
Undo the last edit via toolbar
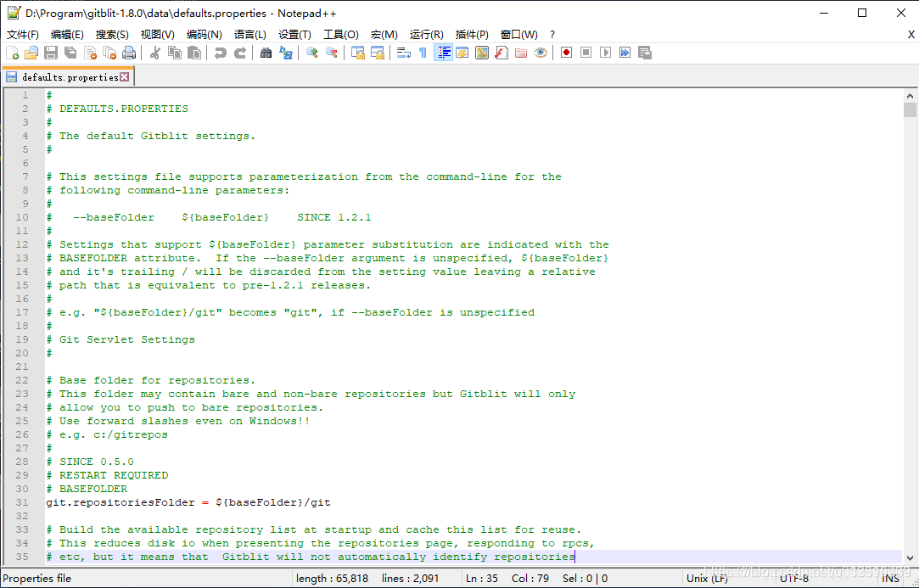(x=220, y=53)
